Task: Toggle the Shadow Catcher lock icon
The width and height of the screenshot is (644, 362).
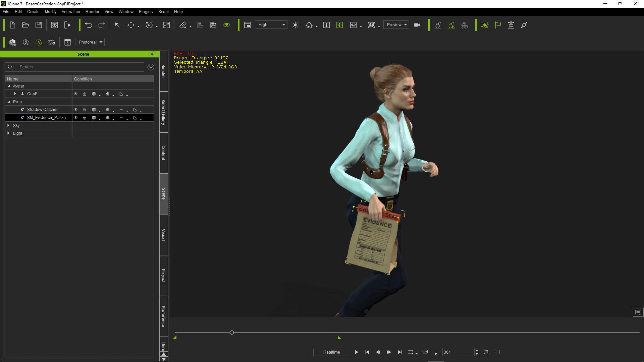Action: point(85,110)
